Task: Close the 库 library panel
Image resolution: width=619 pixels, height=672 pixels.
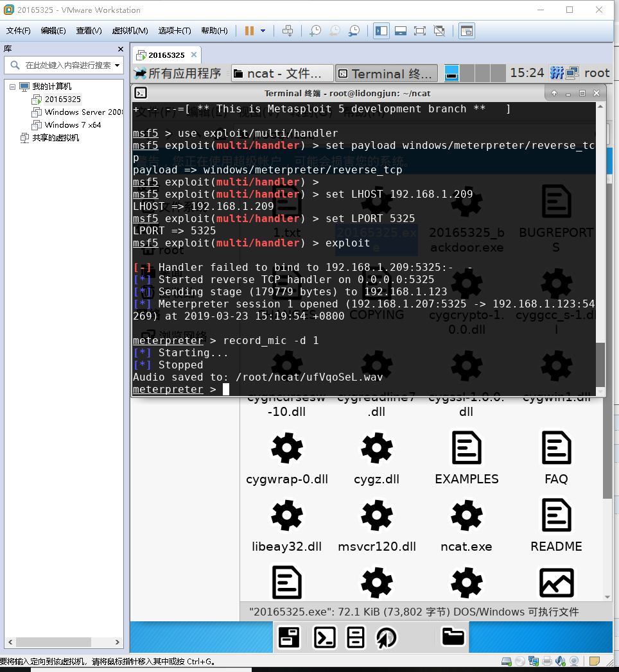Action: 121,49
